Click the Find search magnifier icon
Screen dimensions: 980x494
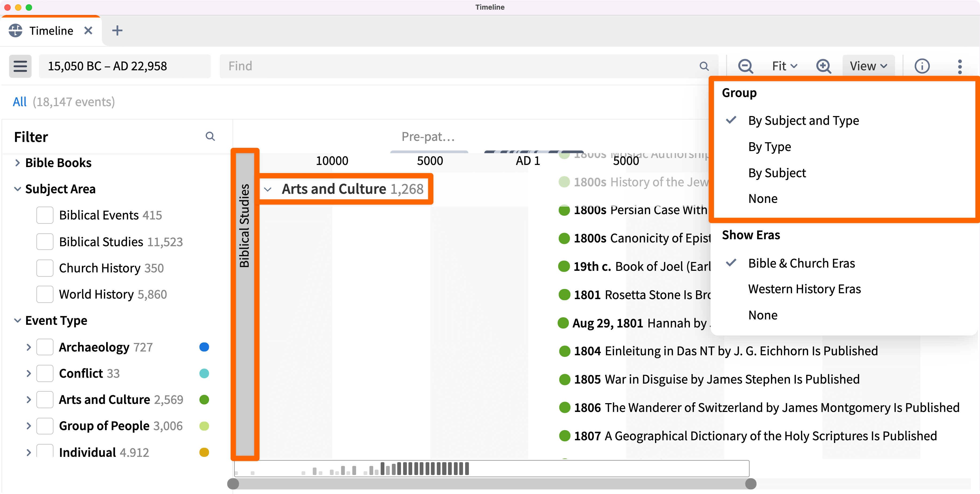(704, 66)
